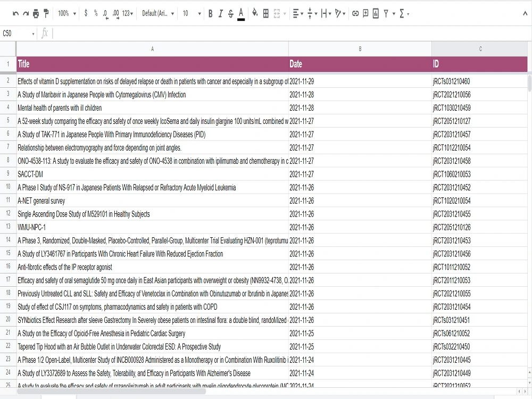Click the name box showing C50

point(18,33)
